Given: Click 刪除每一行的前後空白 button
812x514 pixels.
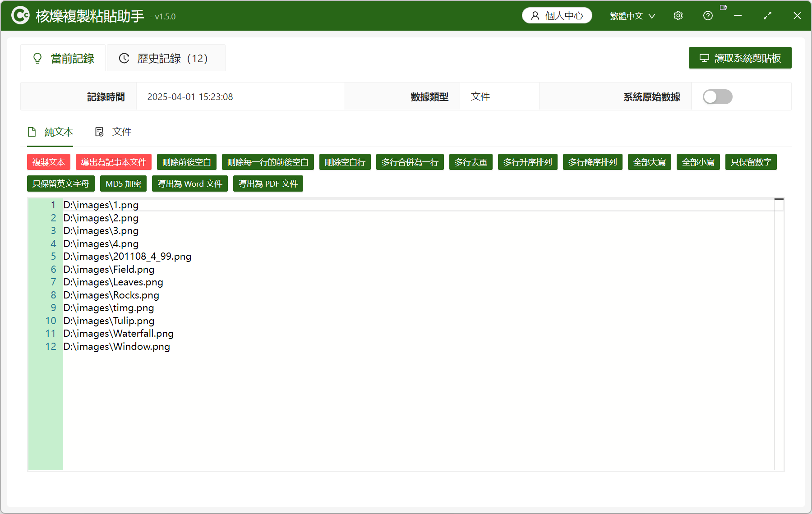Looking at the screenshot, I should [x=268, y=162].
